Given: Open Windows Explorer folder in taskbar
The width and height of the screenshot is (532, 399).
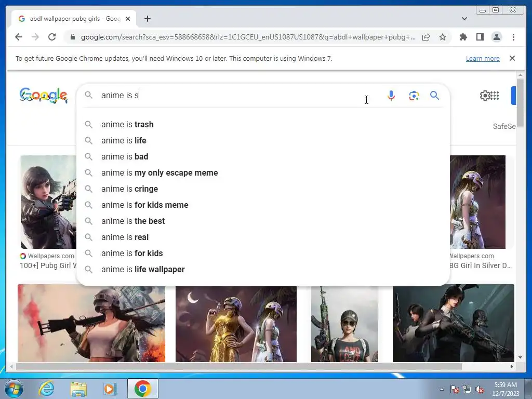Looking at the screenshot, I should coord(78,389).
